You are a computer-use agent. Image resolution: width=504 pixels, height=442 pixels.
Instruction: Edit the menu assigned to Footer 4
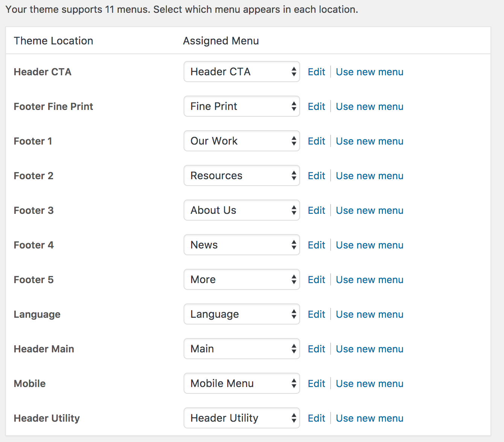316,245
